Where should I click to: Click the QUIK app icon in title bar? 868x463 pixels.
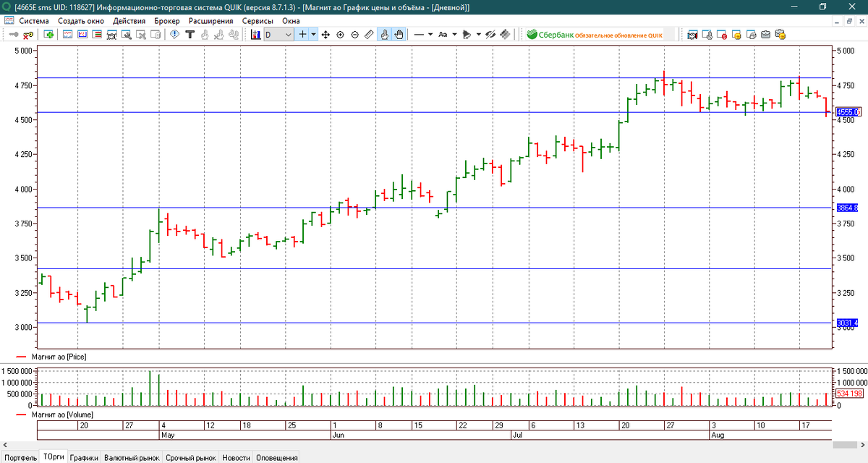[x=8, y=7]
